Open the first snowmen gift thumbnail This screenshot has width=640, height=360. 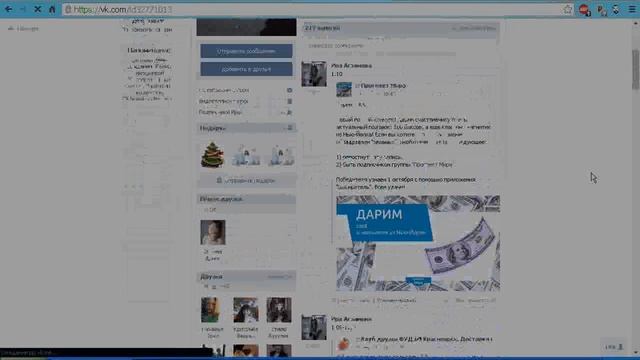pos(246,156)
